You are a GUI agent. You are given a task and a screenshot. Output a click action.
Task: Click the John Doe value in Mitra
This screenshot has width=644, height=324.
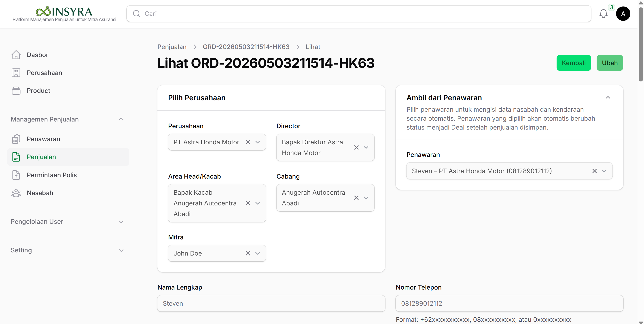tap(188, 254)
